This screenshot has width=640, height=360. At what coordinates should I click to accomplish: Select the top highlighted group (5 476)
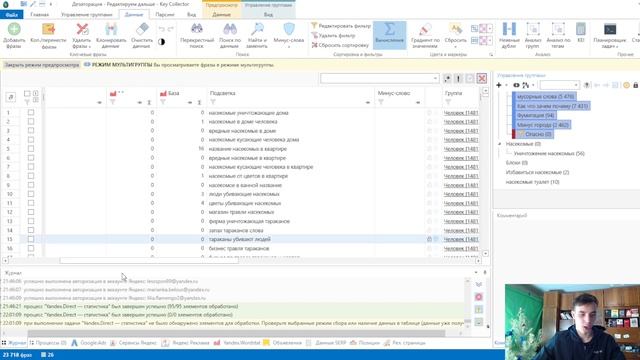(545, 97)
